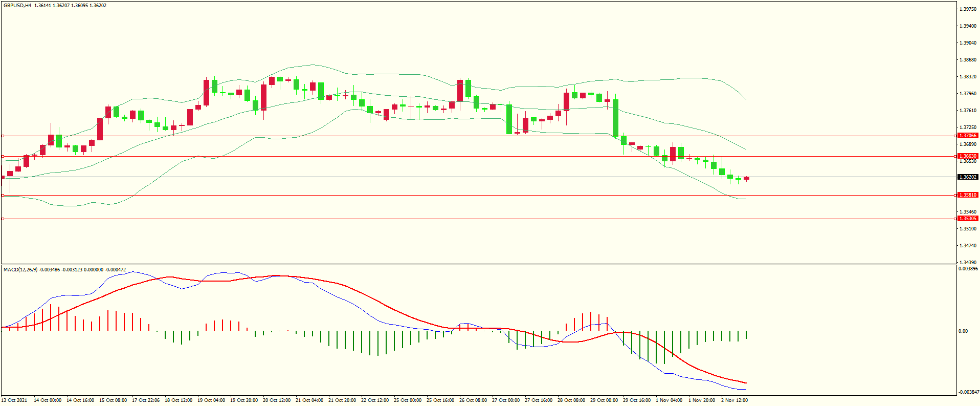Click the 17 Oct 22:06 time label
Image resolution: width=980 pixels, height=406 pixels.
click(146, 400)
